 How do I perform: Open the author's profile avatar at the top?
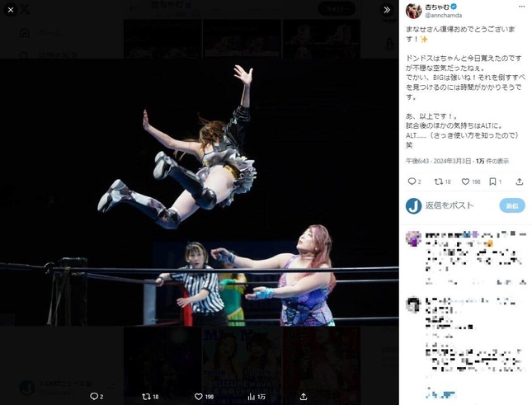(413, 11)
